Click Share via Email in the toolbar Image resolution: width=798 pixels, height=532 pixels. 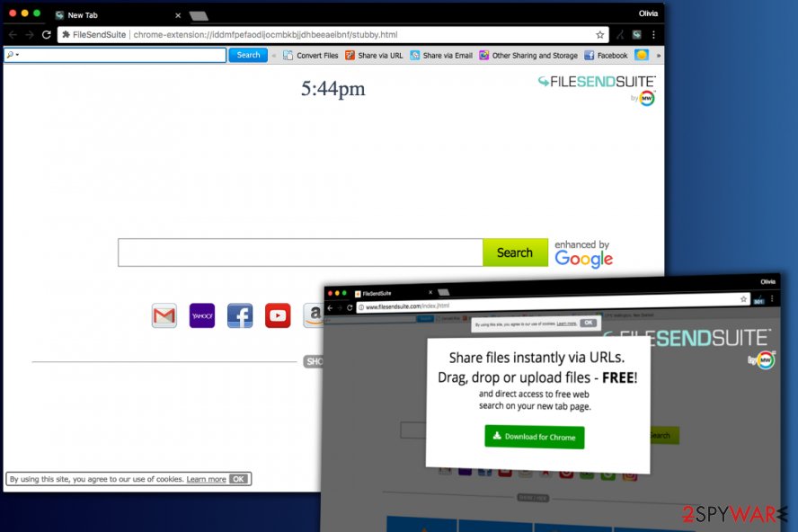pyautogui.click(x=441, y=56)
